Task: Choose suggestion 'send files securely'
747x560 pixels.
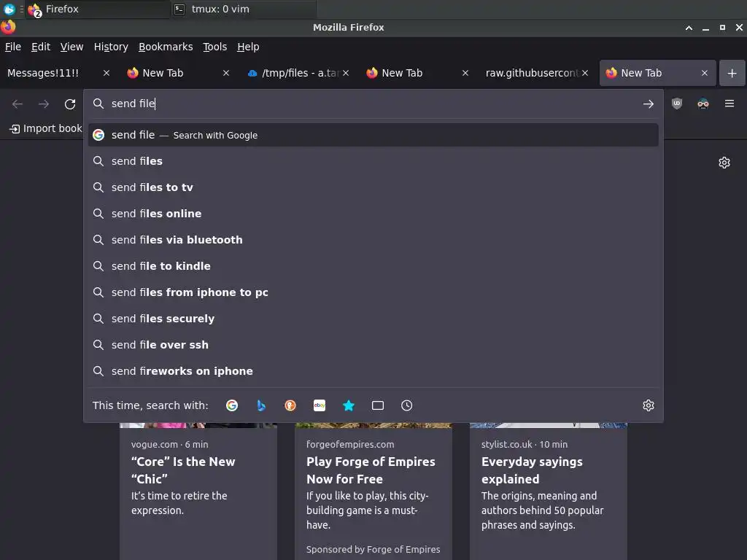Action: pyautogui.click(x=373, y=318)
